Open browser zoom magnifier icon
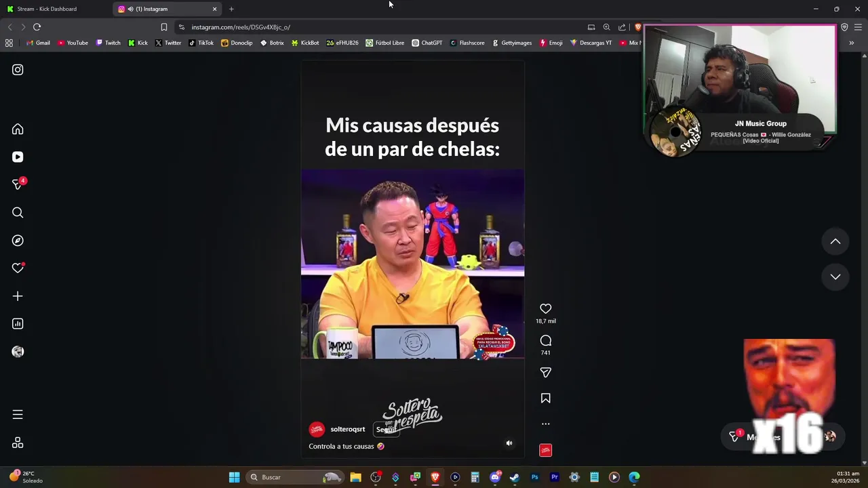This screenshot has width=868, height=488. [606, 27]
